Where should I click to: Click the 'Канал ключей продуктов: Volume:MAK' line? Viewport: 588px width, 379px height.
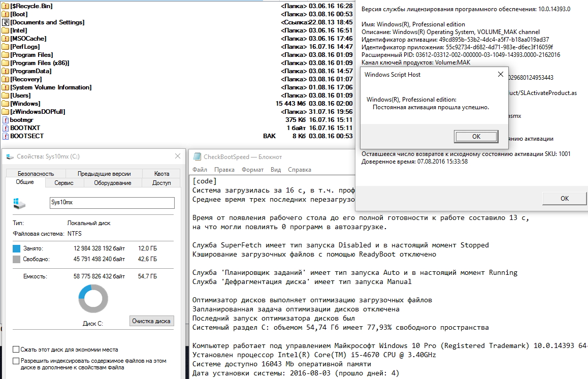coord(416,62)
